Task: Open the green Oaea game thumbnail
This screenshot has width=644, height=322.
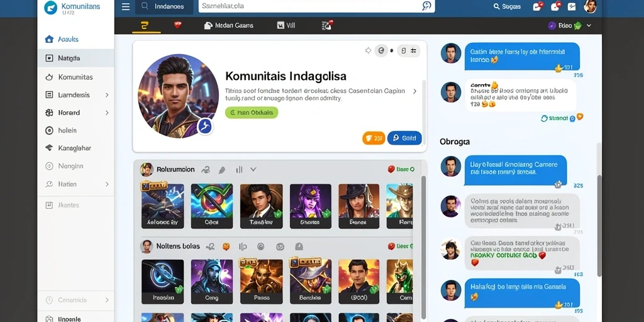Action: coord(212,206)
